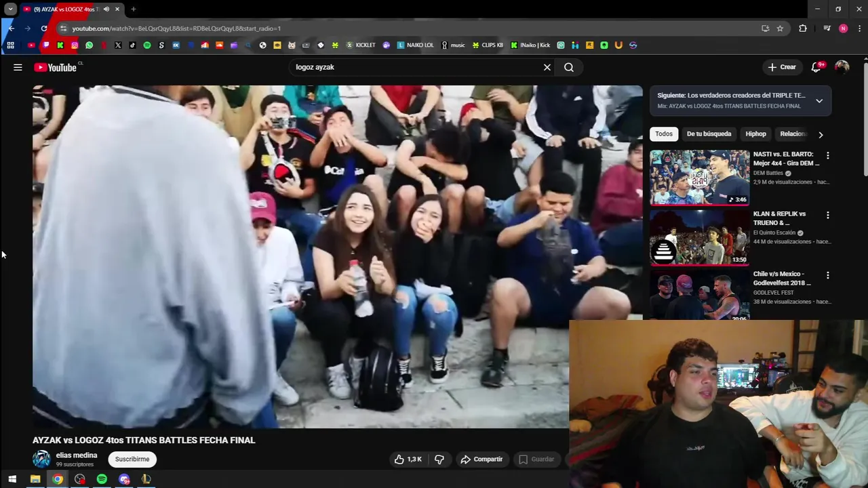Open KLAN & REPLIK vs TRUENO thumbnail
Screen dimensions: 868x488
[700, 237]
